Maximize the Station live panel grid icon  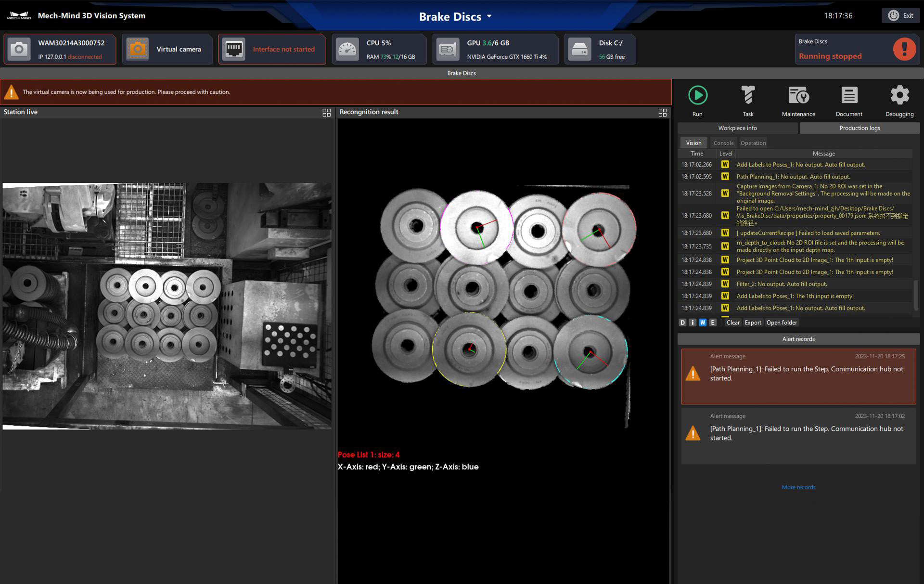coord(326,112)
